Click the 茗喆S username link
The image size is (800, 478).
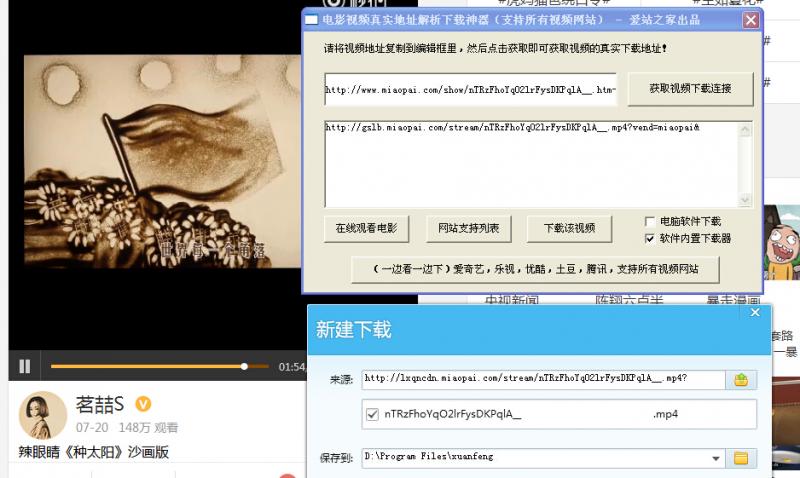point(99,405)
